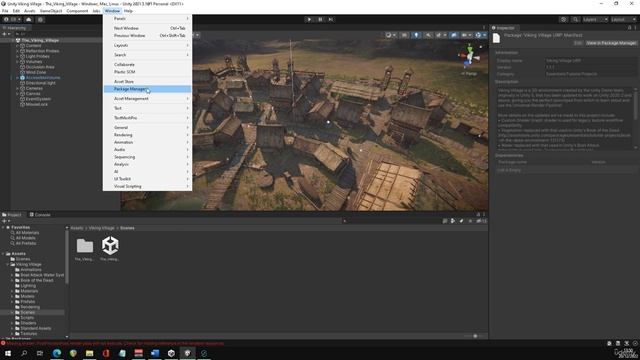Expand Reflection Probes in Hierarchy
640x360 pixels.
click(18, 51)
